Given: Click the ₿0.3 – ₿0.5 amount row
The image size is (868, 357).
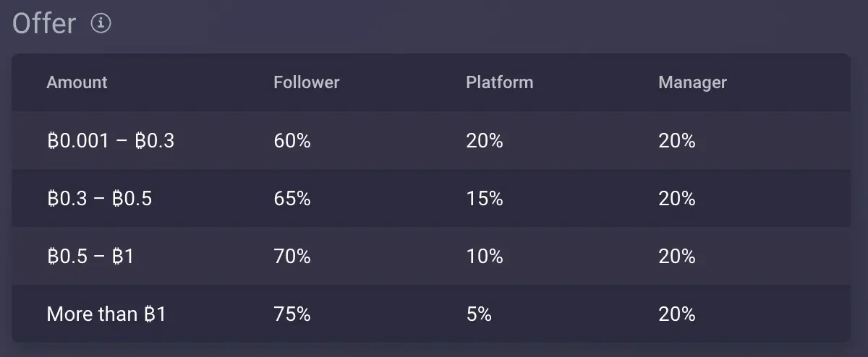Looking at the screenshot, I should click(x=431, y=198).
